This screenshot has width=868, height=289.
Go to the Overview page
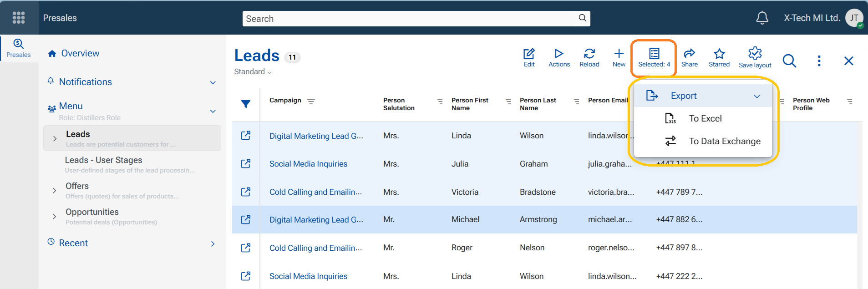click(x=80, y=54)
